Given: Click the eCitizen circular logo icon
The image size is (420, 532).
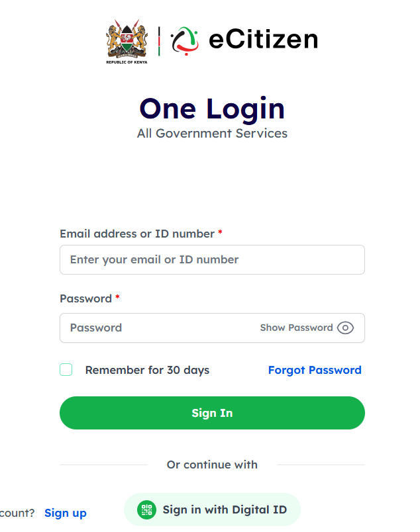Looking at the screenshot, I should click(x=185, y=40).
